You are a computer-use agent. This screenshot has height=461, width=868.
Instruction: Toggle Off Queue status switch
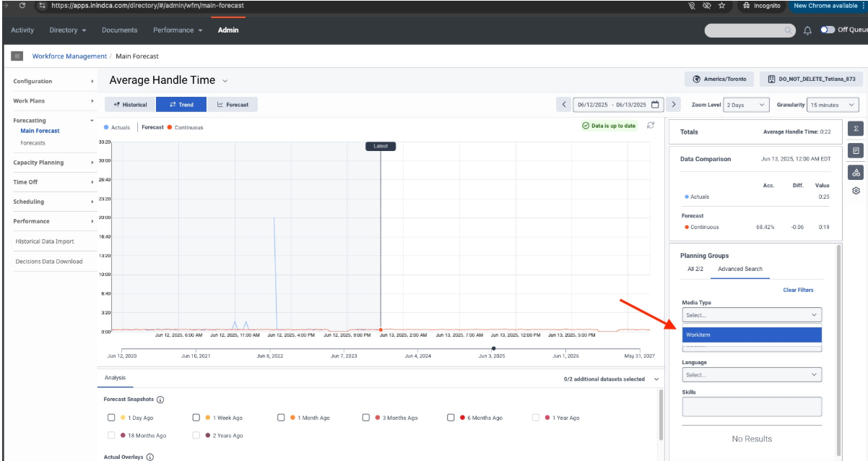coord(828,30)
